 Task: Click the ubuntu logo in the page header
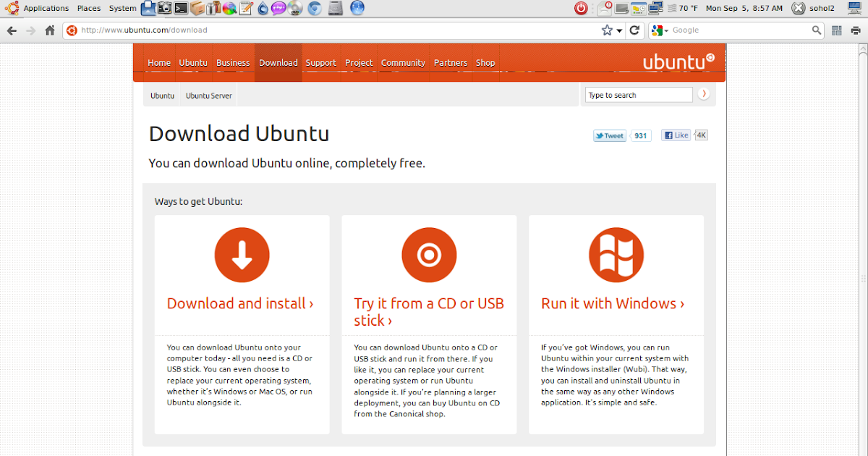(678, 62)
